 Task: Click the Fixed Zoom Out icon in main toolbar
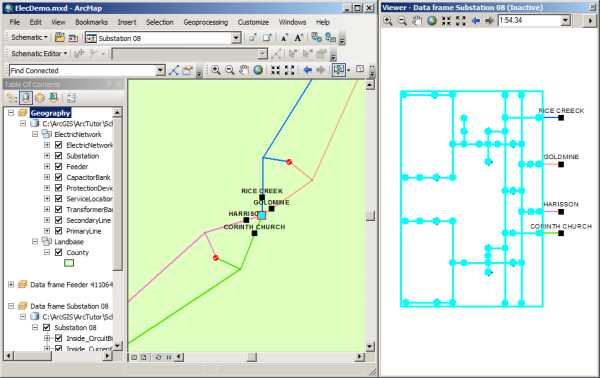(x=290, y=70)
